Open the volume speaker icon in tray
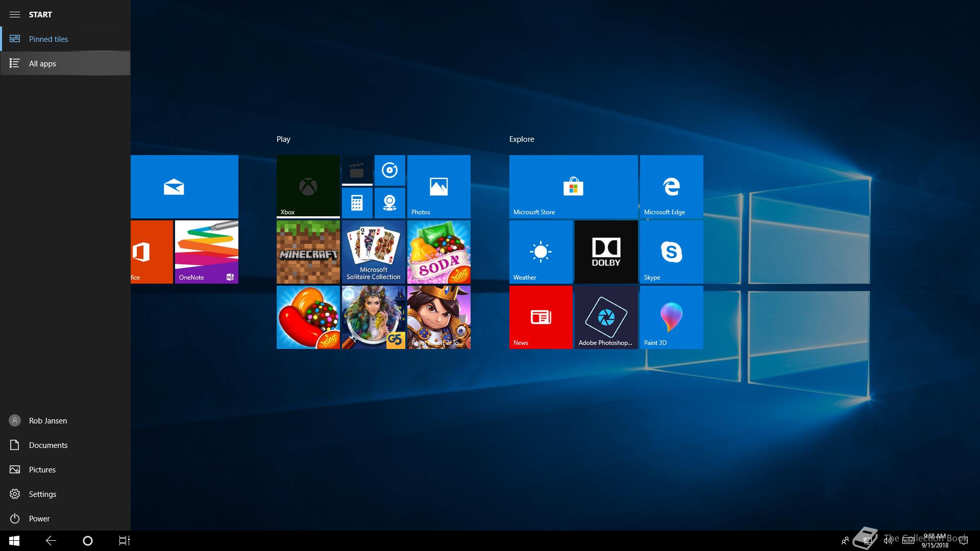This screenshot has height=551, width=980. (x=888, y=541)
